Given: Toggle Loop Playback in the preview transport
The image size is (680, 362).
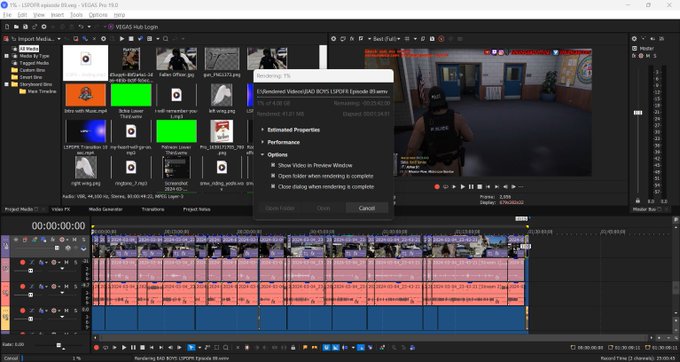Looking at the screenshot, I should [445, 187].
